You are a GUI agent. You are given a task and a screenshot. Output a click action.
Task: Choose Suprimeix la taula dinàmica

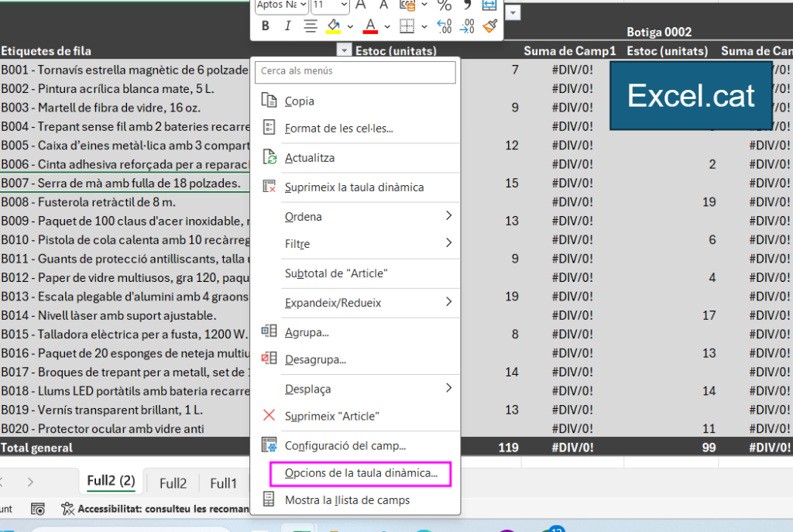coord(355,187)
